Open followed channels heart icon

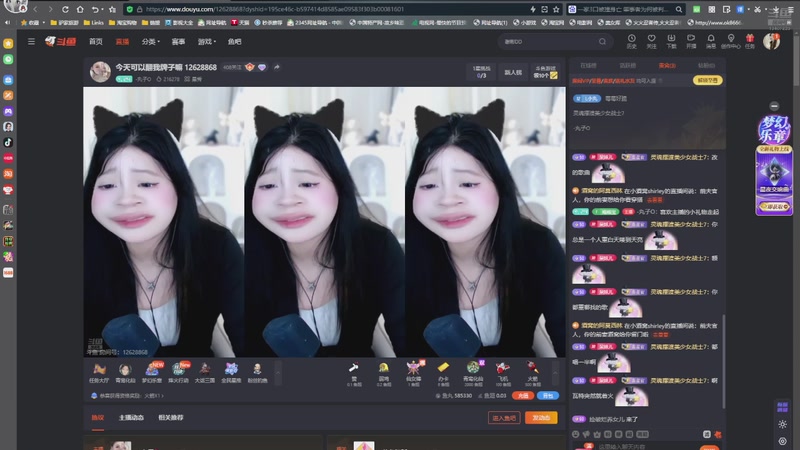tap(651, 41)
